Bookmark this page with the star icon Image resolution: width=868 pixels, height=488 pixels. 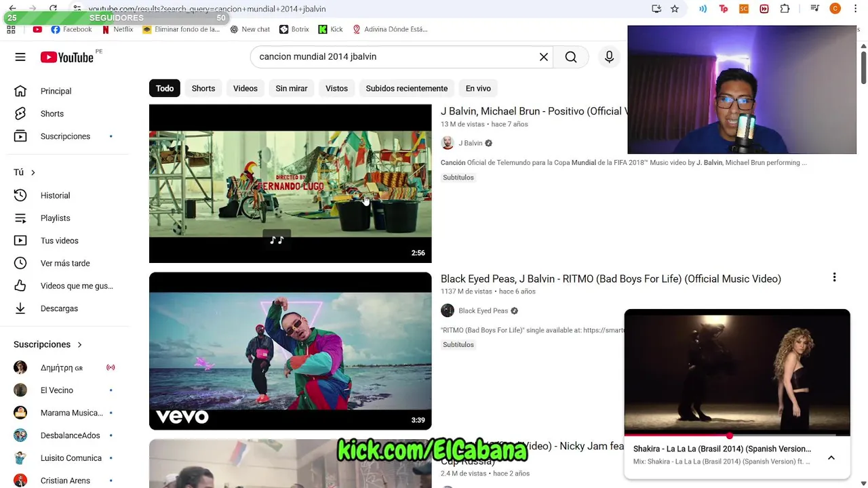click(675, 9)
